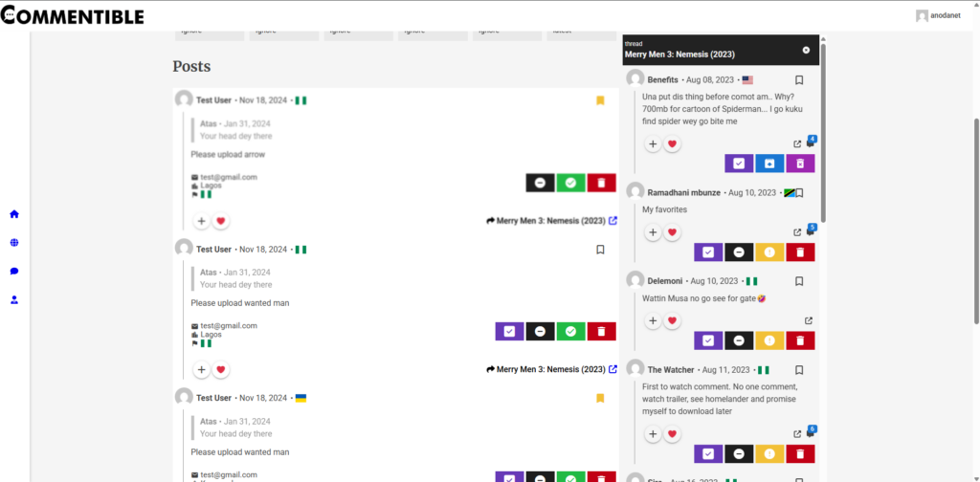Screen dimensions: 980x482
Task: Delete the 'Please upload arrow' post
Action: coord(601,183)
